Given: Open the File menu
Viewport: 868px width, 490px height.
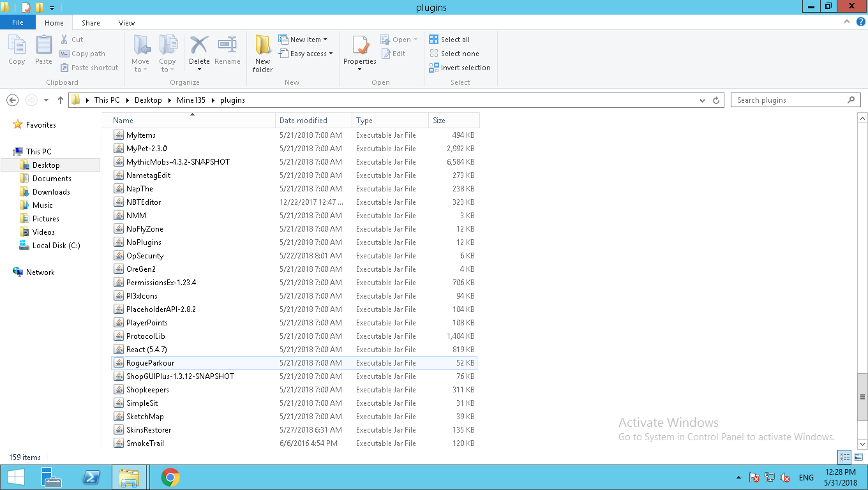Looking at the screenshot, I should coord(18,22).
